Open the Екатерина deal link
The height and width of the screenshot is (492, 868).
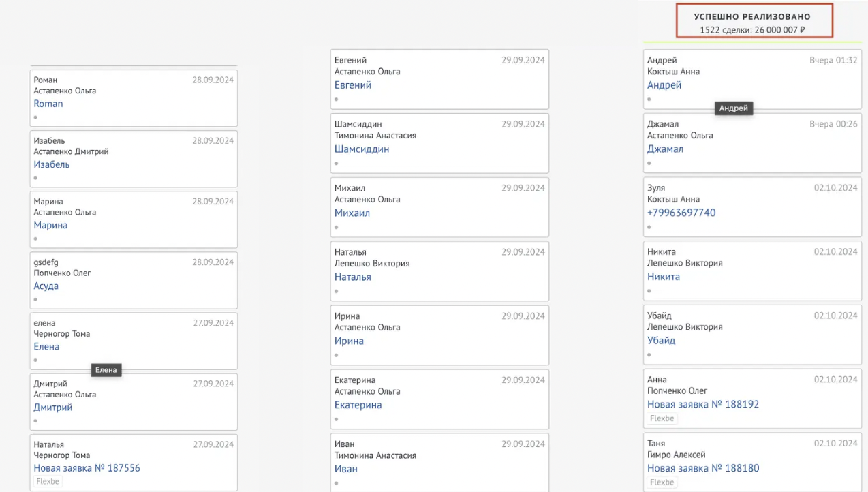(x=358, y=405)
